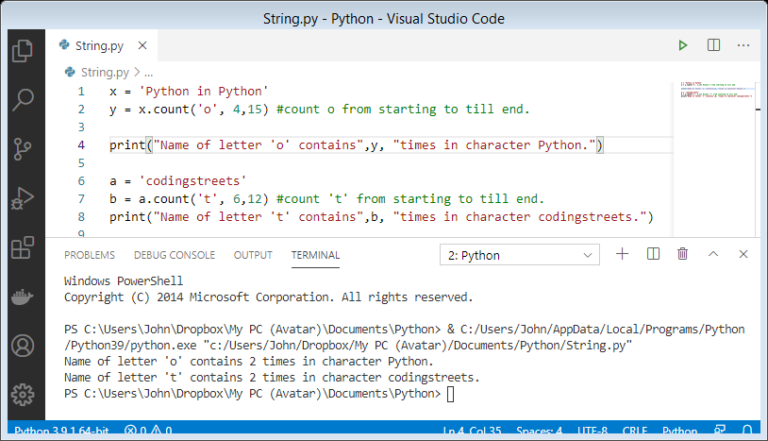
Task: Open editor More Actions ellipsis menu
Action: (743, 45)
